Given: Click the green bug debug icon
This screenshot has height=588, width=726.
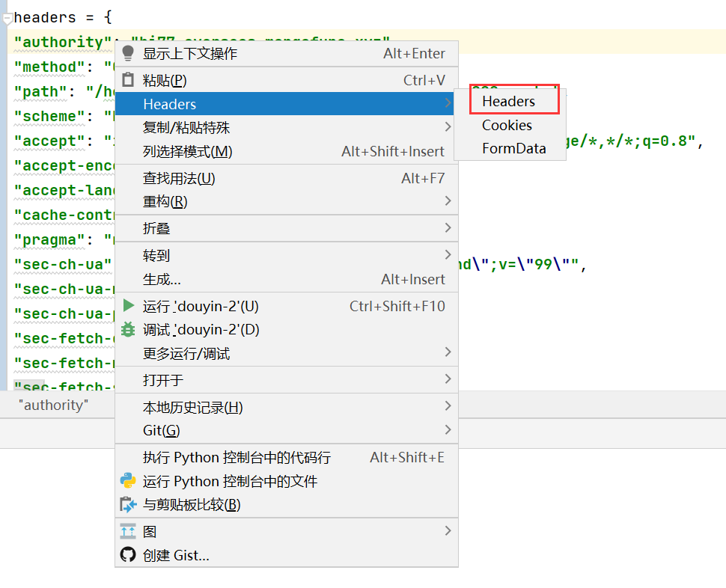Looking at the screenshot, I should [128, 329].
